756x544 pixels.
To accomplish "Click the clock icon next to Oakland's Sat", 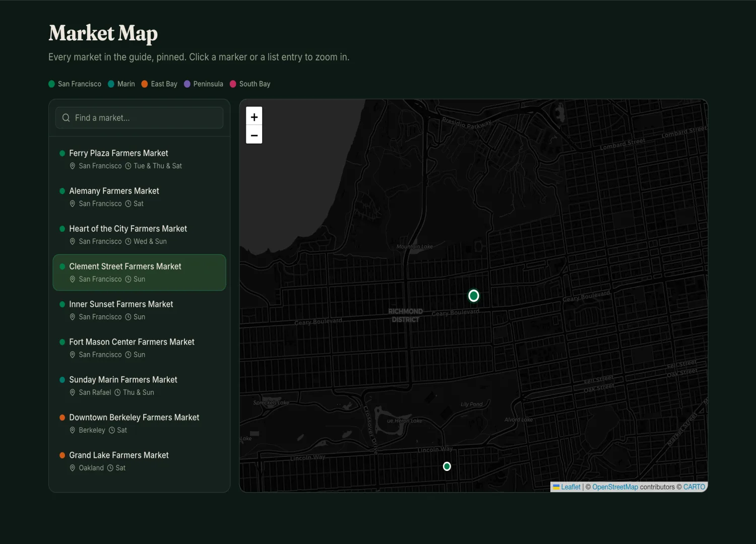I will pos(110,468).
